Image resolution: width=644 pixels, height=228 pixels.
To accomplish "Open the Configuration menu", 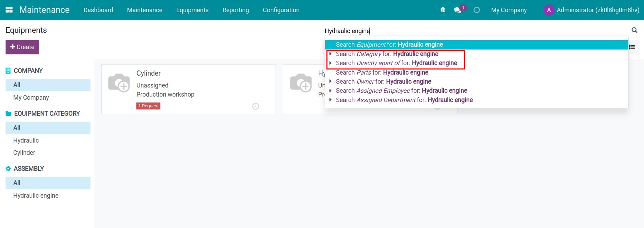I will point(281,10).
